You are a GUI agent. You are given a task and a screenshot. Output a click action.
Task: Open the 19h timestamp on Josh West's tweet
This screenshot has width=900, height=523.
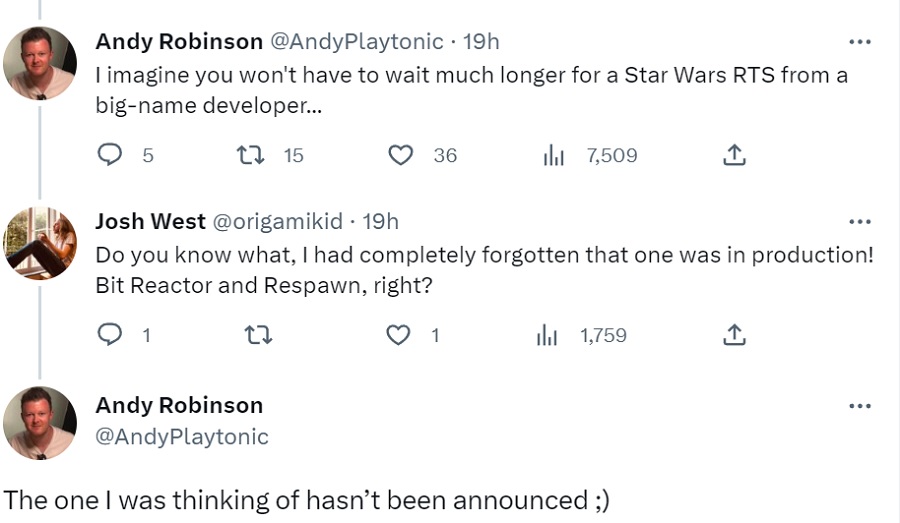coord(380,222)
